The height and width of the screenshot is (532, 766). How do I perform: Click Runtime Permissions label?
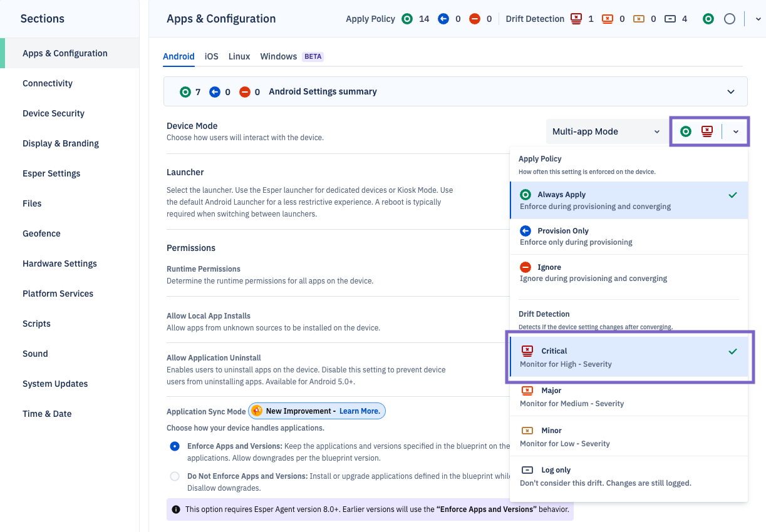(204, 269)
